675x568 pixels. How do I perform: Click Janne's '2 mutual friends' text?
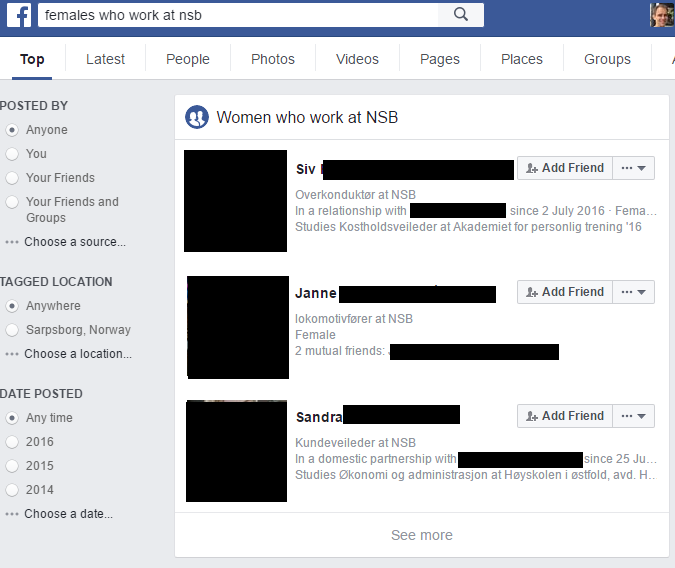(x=340, y=351)
